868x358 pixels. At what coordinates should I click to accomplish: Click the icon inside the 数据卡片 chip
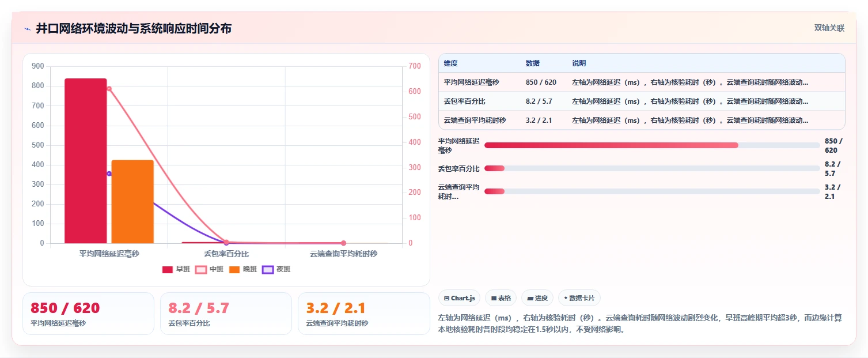tap(566, 298)
